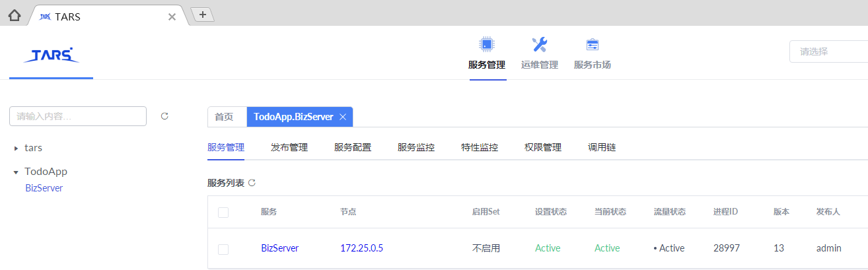Open the 权限管理 sub-tab
This screenshot has height=270, width=868.
543,148
